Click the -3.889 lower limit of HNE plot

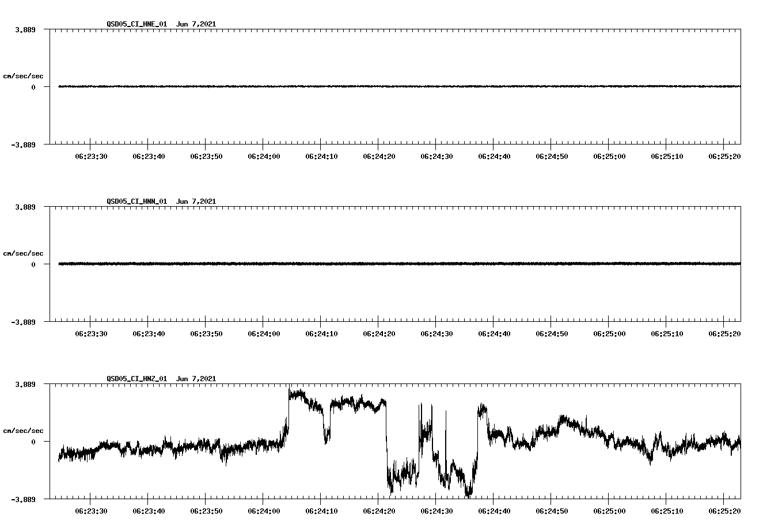coord(23,145)
